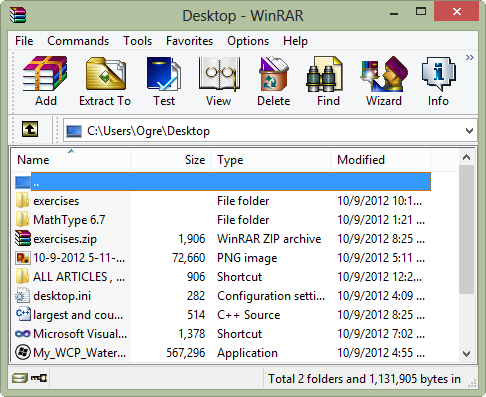Sort by the Modified column header
486x397 pixels.
coord(380,160)
